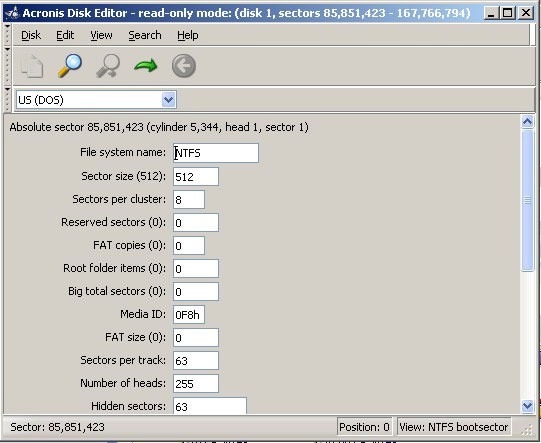Click the green Go To arrow icon
This screenshot has width=541, height=443.
[x=146, y=66]
